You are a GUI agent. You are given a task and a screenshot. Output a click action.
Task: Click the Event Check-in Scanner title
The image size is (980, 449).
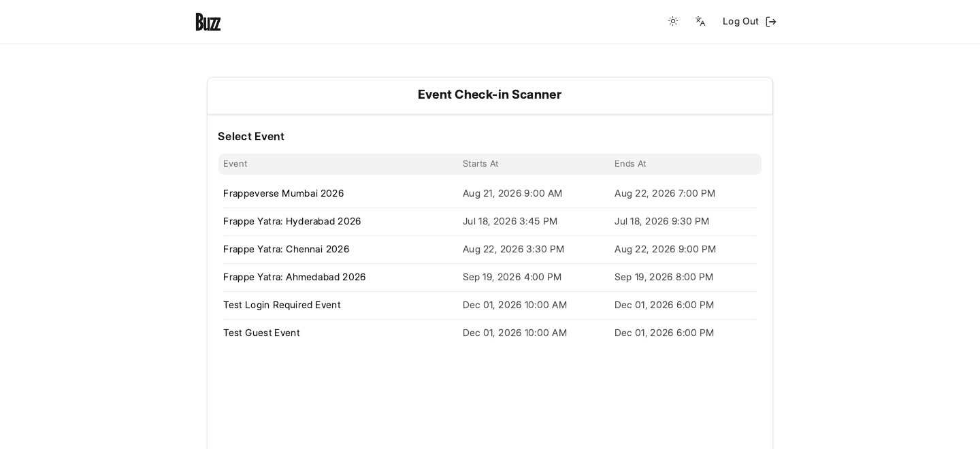490,95
